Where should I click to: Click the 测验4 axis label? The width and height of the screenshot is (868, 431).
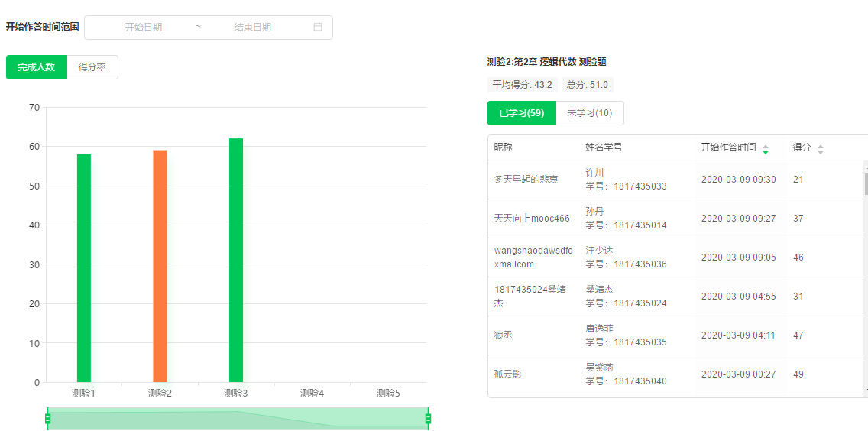pyautogui.click(x=312, y=394)
